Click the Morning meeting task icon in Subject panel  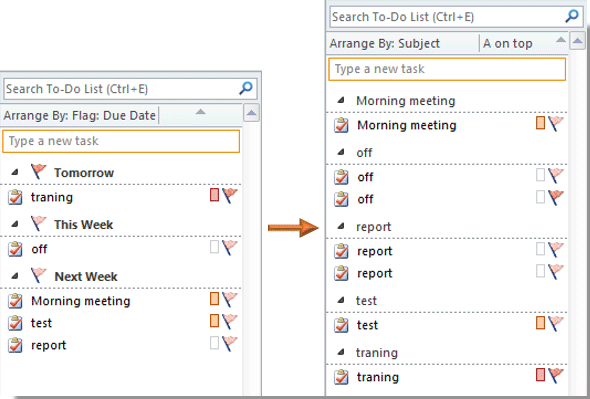pyautogui.click(x=341, y=125)
